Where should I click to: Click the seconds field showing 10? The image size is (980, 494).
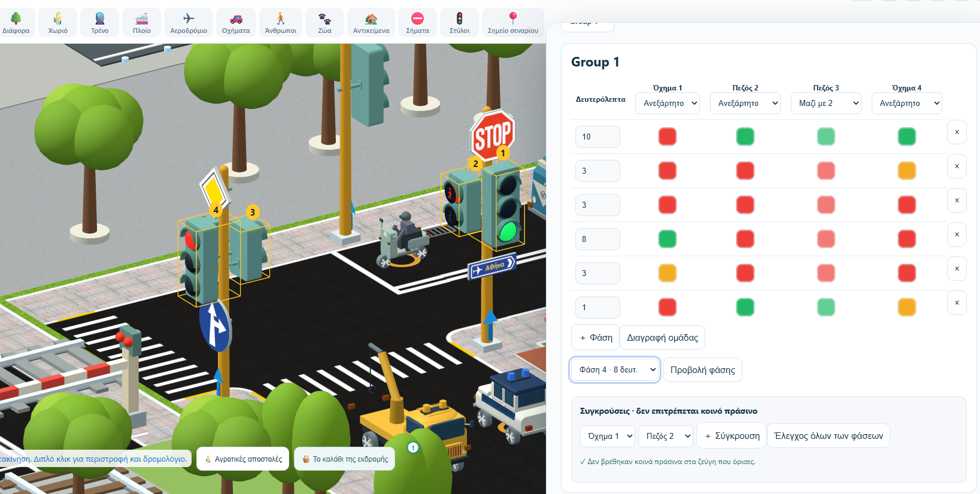pos(597,137)
